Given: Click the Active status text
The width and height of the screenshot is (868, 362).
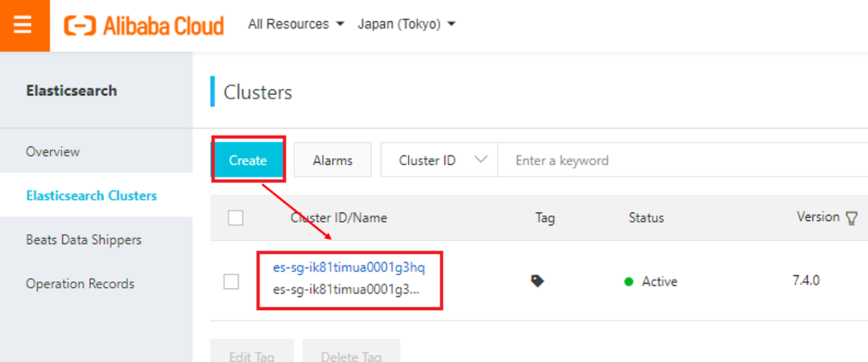Looking at the screenshot, I should point(660,282).
